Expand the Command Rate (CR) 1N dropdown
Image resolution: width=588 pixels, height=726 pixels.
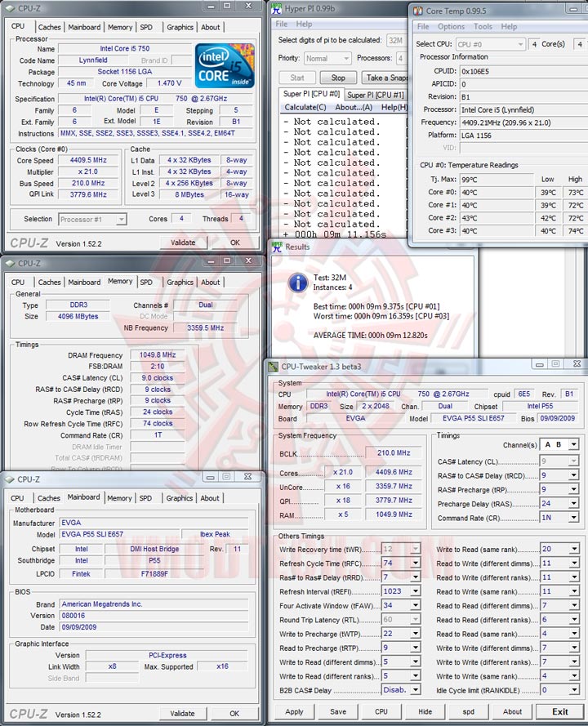click(574, 518)
